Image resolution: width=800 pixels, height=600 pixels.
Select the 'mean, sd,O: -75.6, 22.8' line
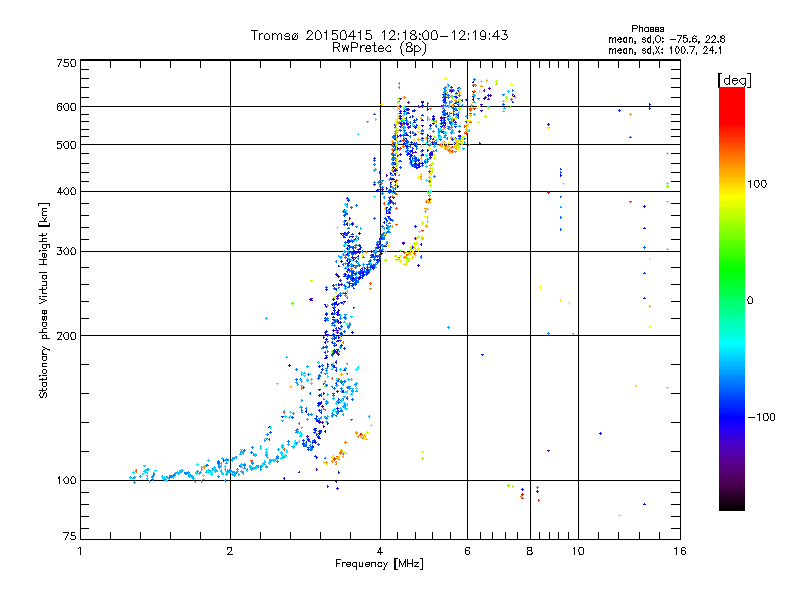(x=666, y=39)
